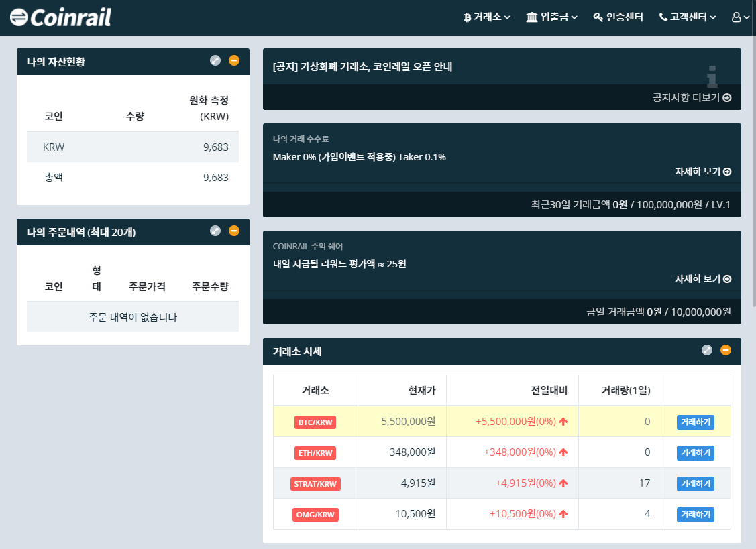Screen dimensions: 756x549
Task: Click the 최근30일 거래금액 status line
Action: [631, 205]
